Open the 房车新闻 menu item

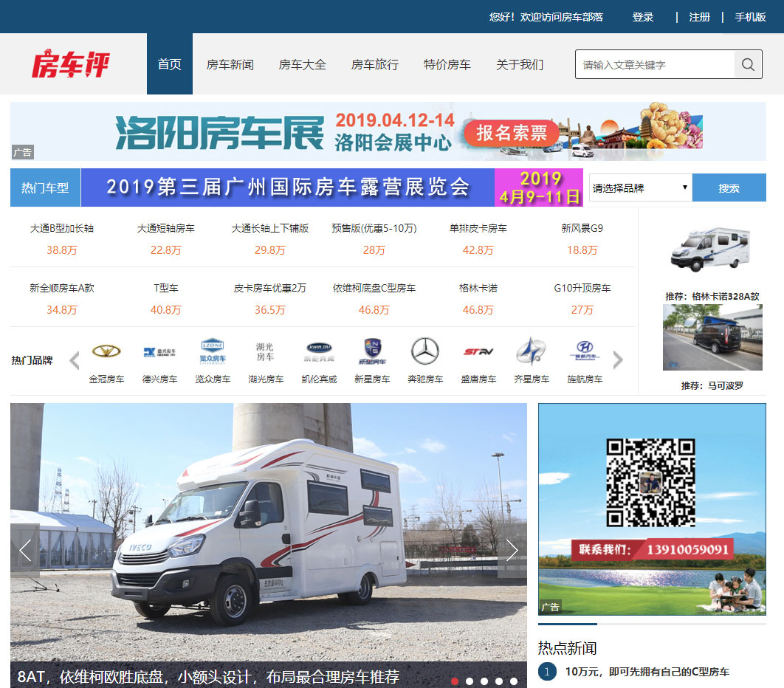pos(230,65)
